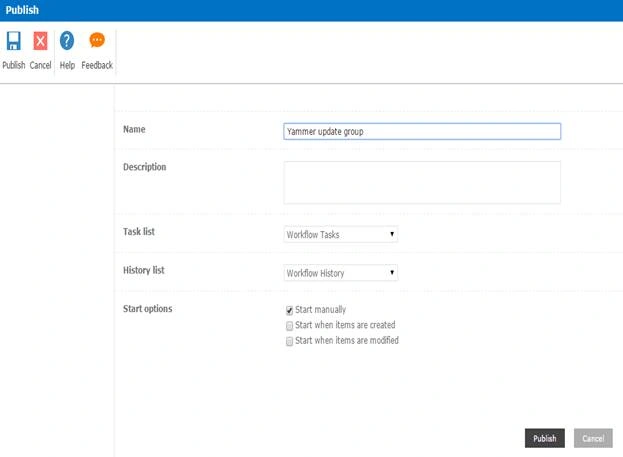Click the gray Cancel button at bottom
Viewport: 623px width, 457px height.
tap(593, 438)
